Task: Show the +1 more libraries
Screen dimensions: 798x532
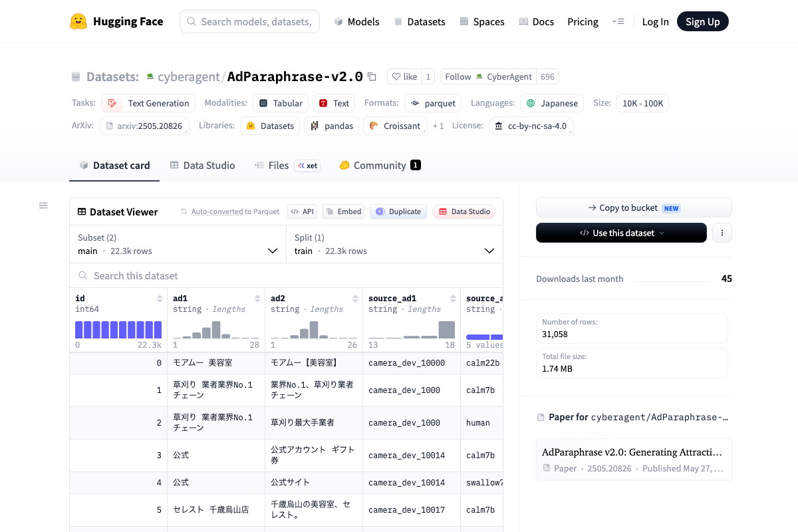Action: [438, 126]
